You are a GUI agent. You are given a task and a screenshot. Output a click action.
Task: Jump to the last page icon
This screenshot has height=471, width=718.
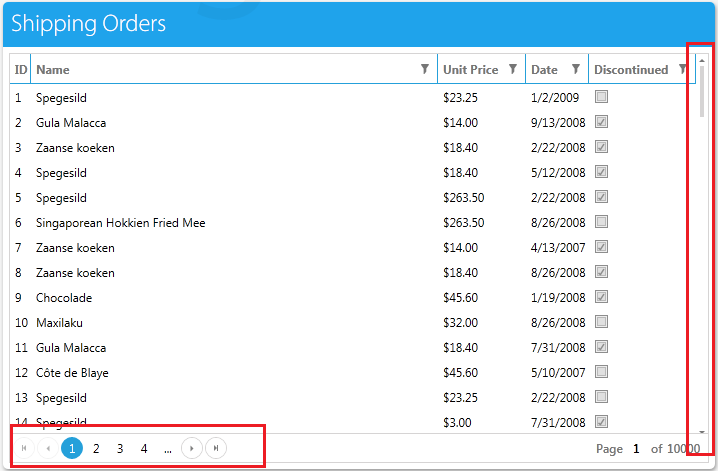[216, 448]
